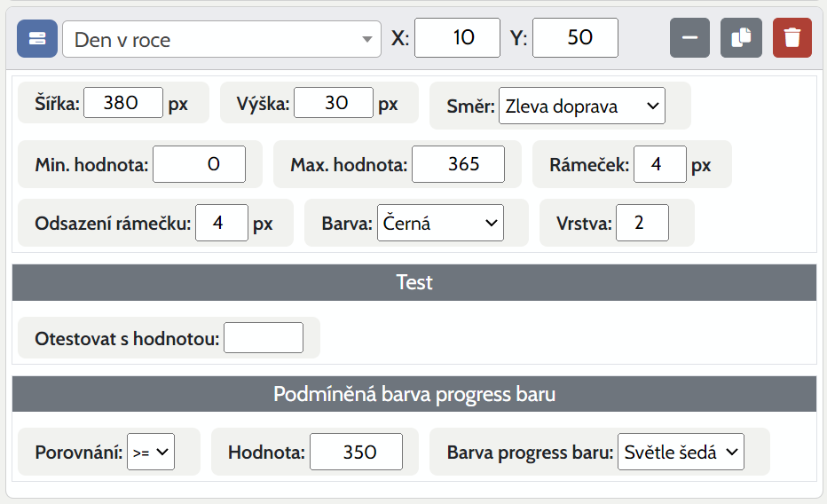Viewport: 827px width, 504px height.
Task: Click the Hodnota condition value field
Action: (356, 453)
